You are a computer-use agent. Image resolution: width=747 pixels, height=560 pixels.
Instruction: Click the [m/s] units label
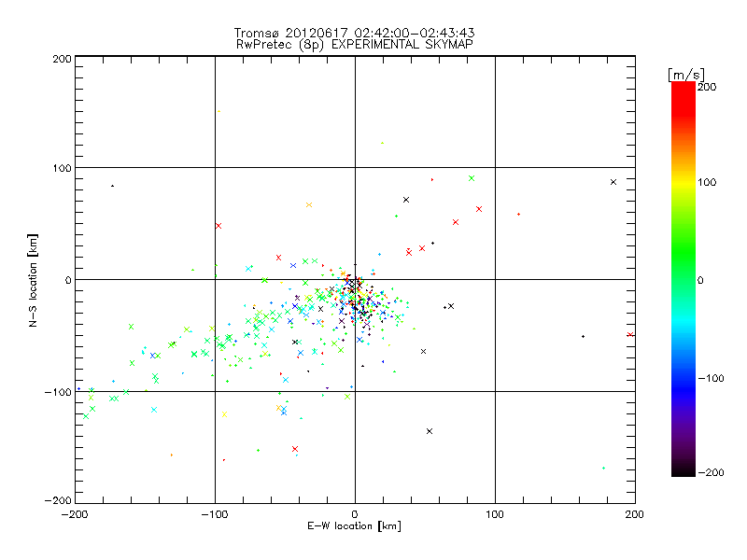pyautogui.click(x=686, y=75)
